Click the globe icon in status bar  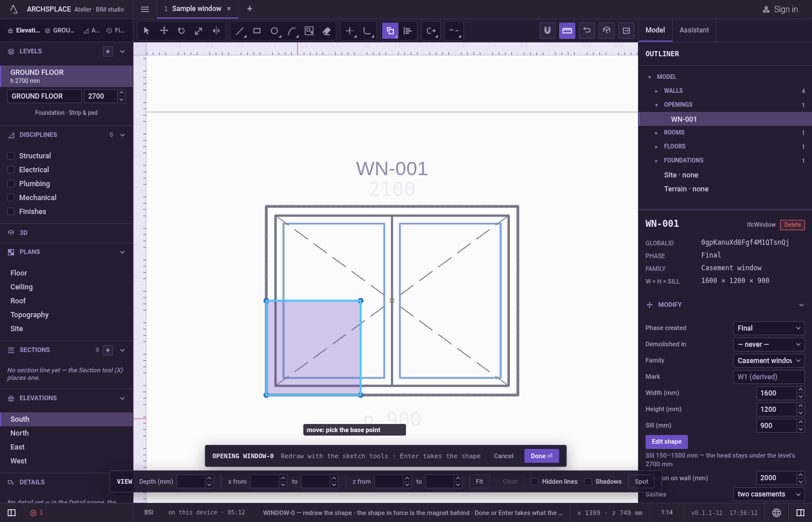pos(777,513)
